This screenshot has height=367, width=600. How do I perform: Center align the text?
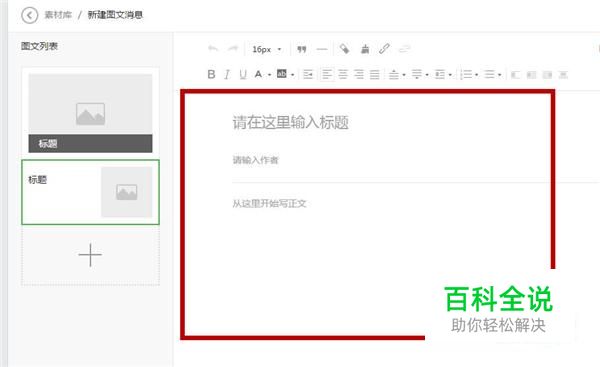pos(343,74)
